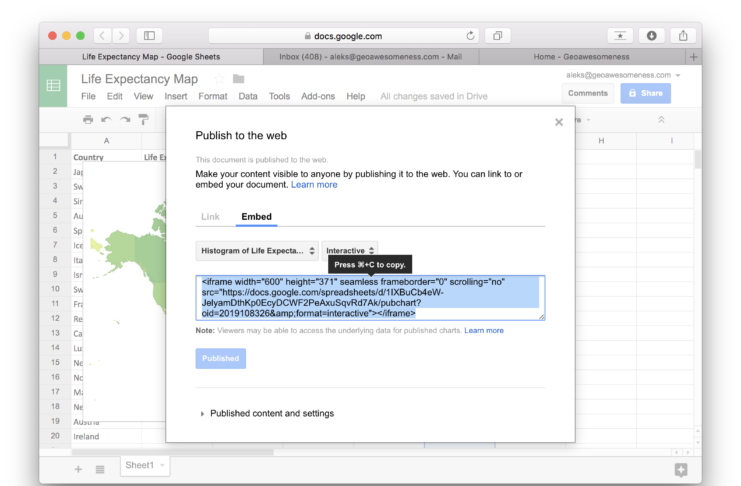Click Learn more link under description
This screenshot has height=486, width=741.
click(x=314, y=185)
